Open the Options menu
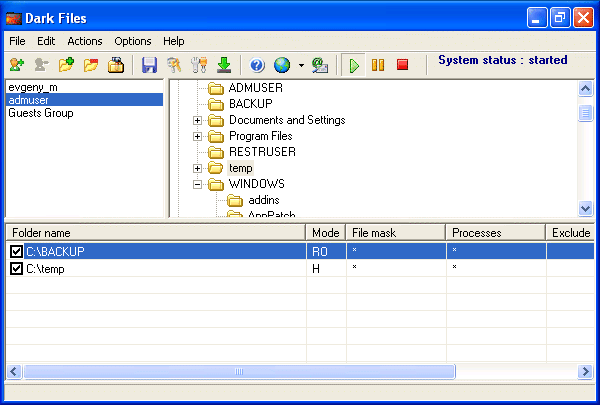Image resolution: width=600 pixels, height=405 pixels. click(x=133, y=41)
